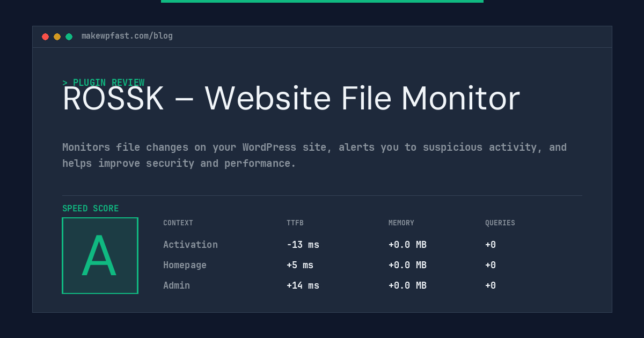Image resolution: width=644 pixels, height=338 pixels.
Task: Click Activation row queries '+0'
Action: pos(491,245)
